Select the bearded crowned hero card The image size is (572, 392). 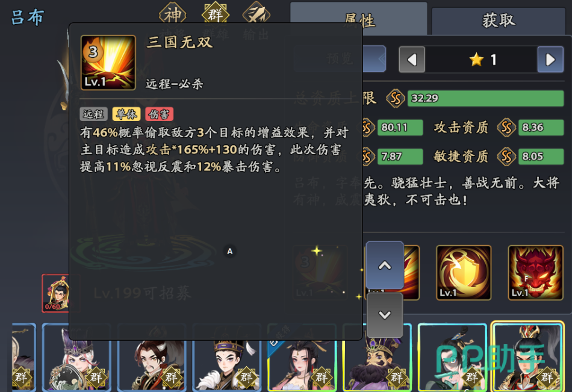(x=378, y=357)
